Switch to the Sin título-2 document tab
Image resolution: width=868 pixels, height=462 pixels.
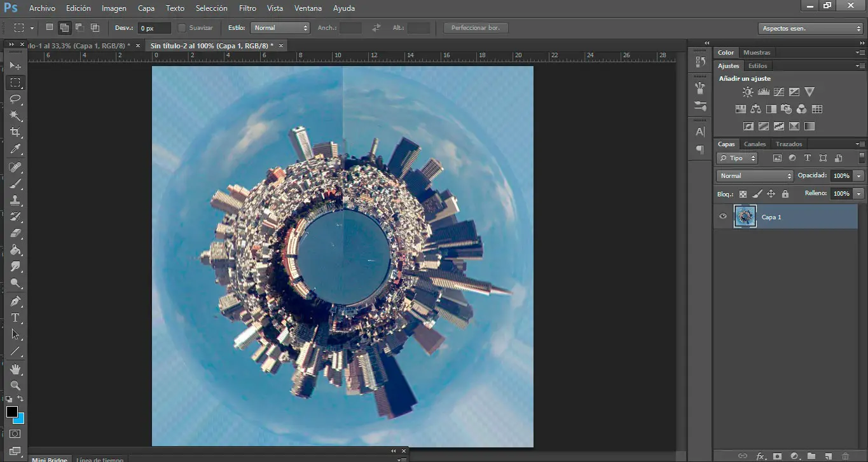click(x=212, y=46)
